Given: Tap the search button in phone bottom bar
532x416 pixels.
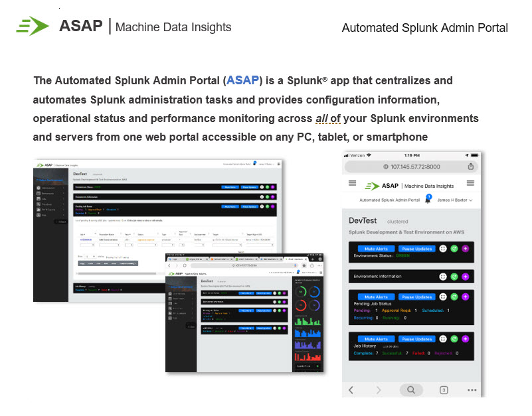Looking at the screenshot, I should tap(411, 390).
